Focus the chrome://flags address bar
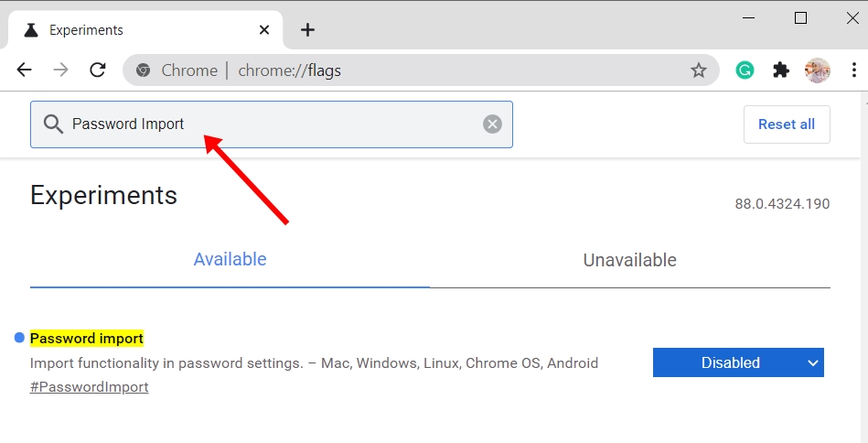 point(412,70)
